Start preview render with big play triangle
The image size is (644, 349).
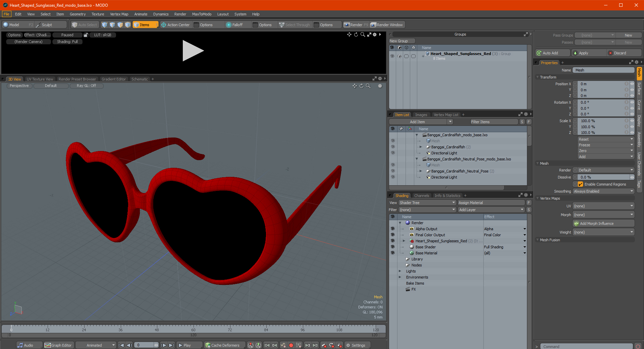193,51
